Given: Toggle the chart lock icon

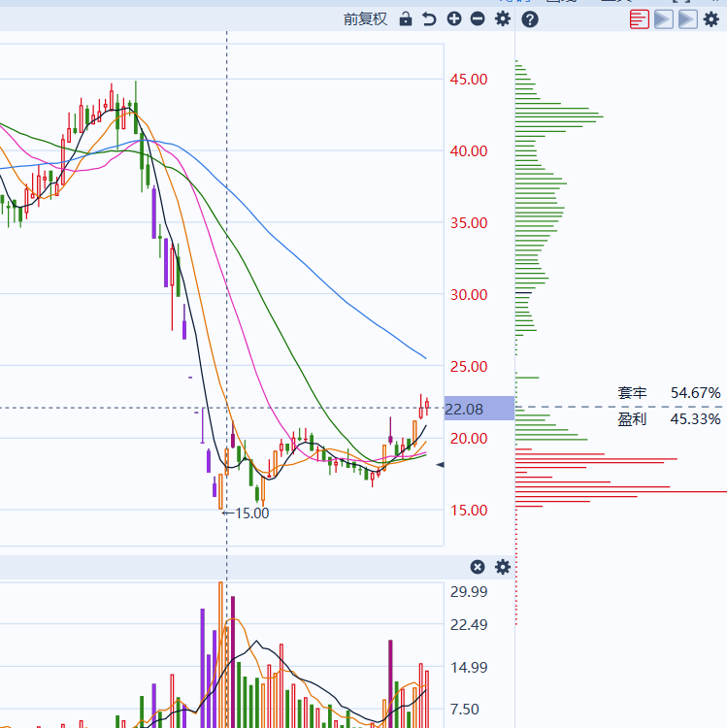Looking at the screenshot, I should (406, 19).
